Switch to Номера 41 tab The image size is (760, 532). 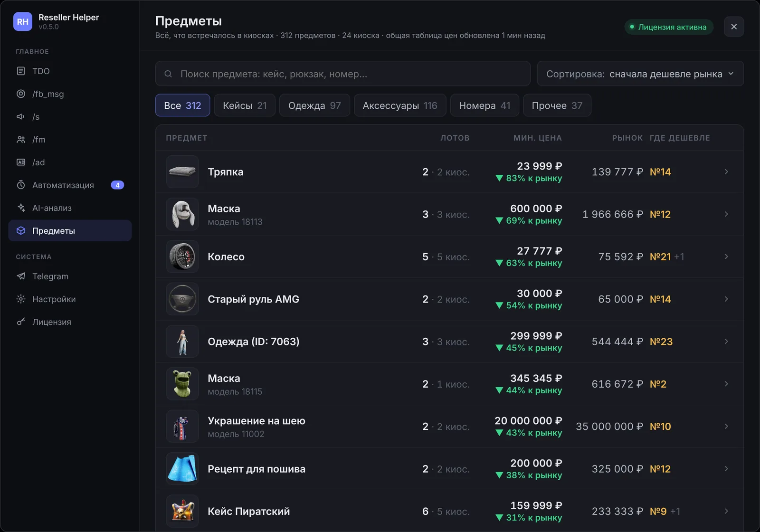click(x=484, y=105)
